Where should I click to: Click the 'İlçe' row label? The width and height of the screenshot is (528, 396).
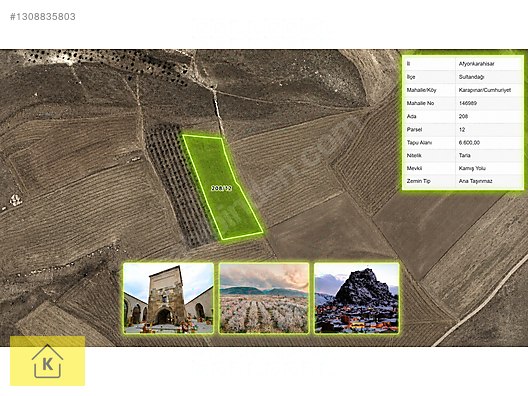click(x=411, y=77)
